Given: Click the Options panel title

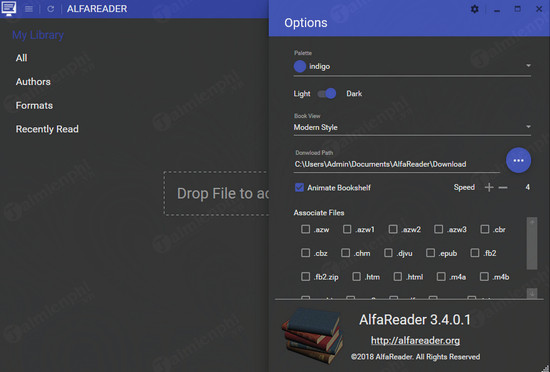Looking at the screenshot, I should [x=306, y=23].
